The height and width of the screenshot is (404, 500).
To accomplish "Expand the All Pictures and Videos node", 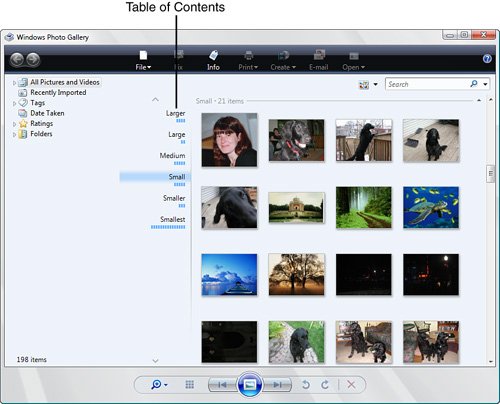I will [14, 83].
